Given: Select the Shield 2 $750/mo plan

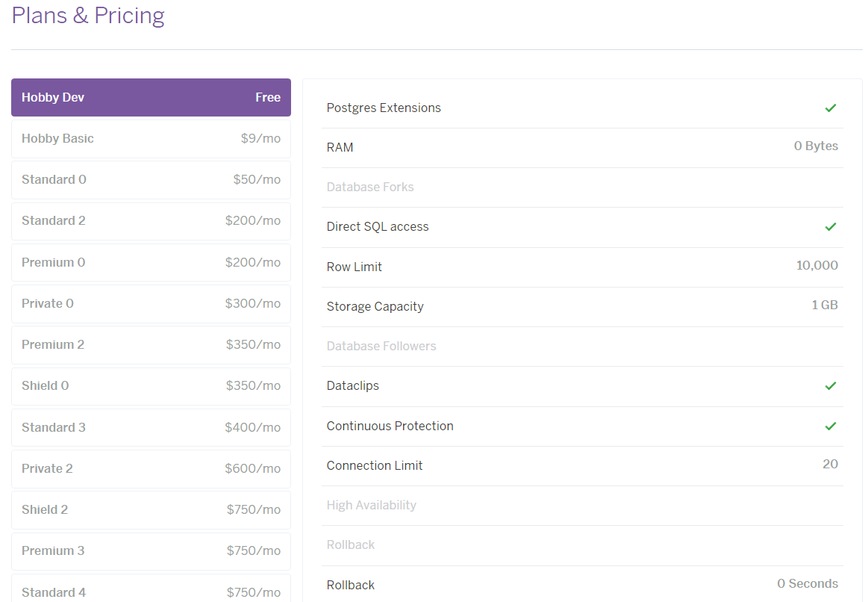Looking at the screenshot, I should 151,509.
